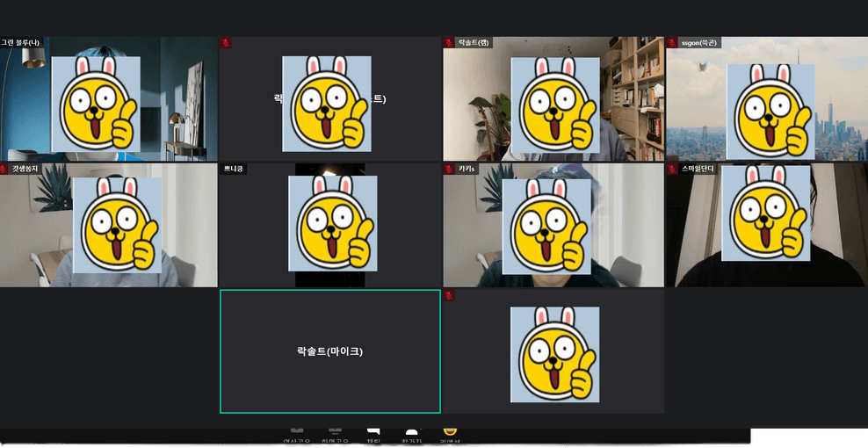
Task: Click the 락솔트(캠) name label
Action: 474,43
